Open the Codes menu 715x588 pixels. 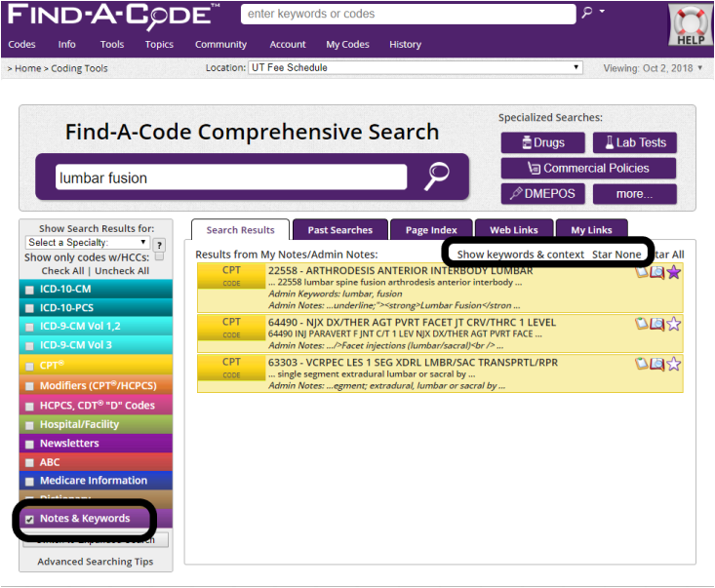pos(21,44)
